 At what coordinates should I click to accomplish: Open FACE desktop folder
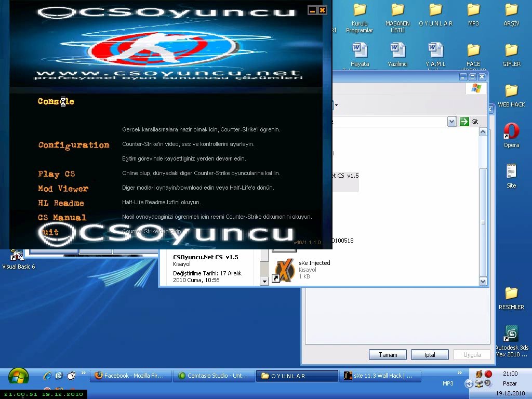click(x=473, y=55)
